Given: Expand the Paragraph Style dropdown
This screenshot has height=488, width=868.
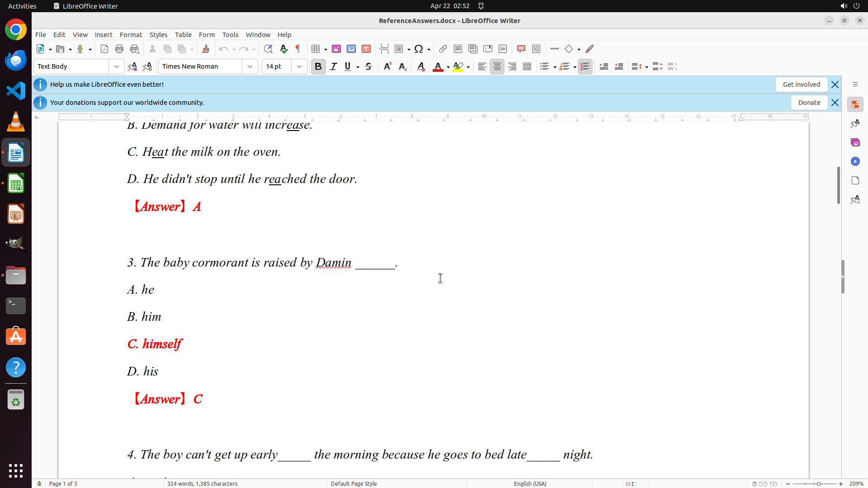Looking at the screenshot, I should [x=117, y=66].
